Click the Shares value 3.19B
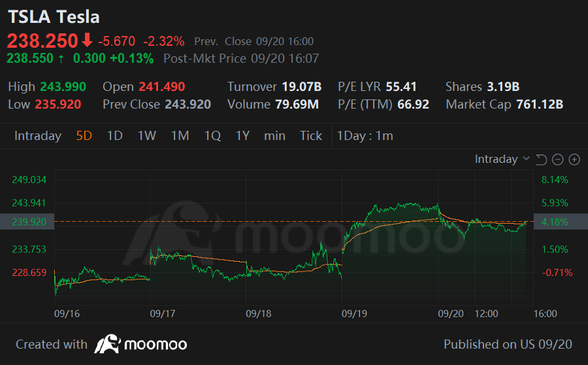Screen dimensions: 588x365 tap(503, 87)
